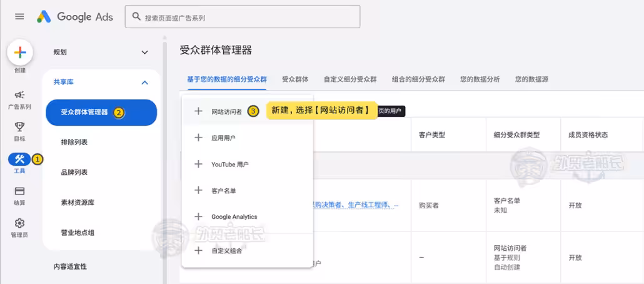Switch to 受众群体 tab
The width and height of the screenshot is (644, 284).
[295, 79]
